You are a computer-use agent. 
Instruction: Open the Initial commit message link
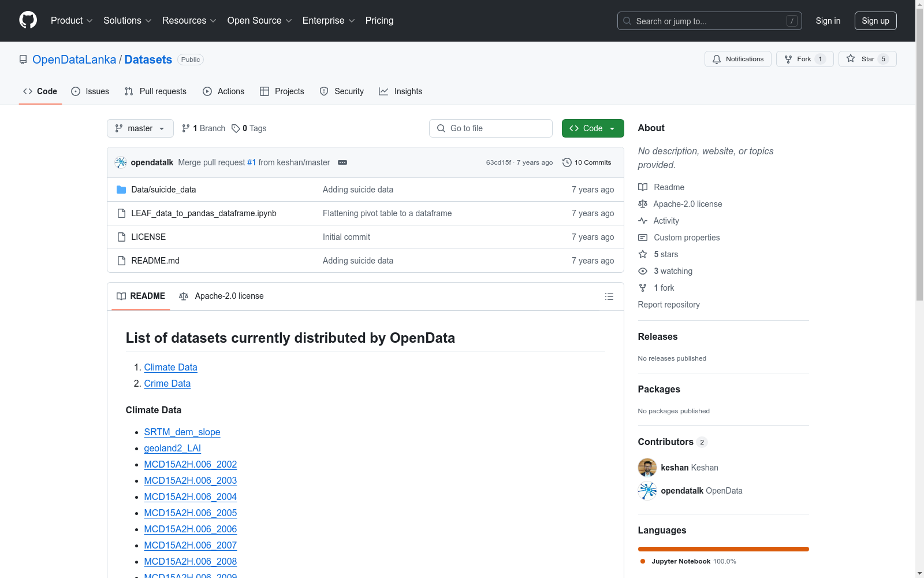tap(346, 237)
